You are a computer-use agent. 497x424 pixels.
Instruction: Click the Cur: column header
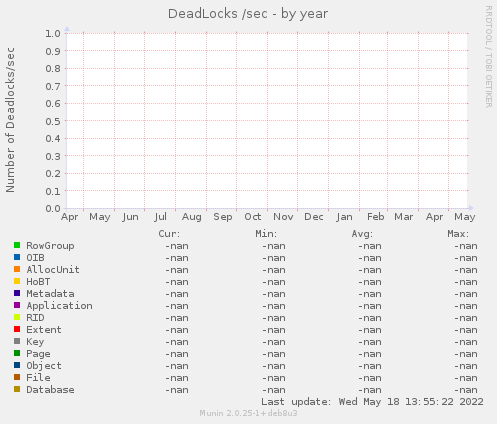point(169,234)
